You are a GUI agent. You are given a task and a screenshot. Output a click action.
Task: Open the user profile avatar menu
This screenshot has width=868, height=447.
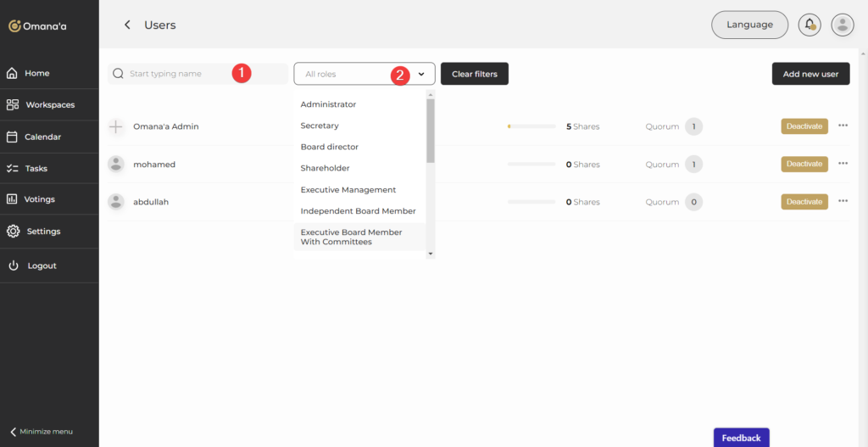pos(842,25)
